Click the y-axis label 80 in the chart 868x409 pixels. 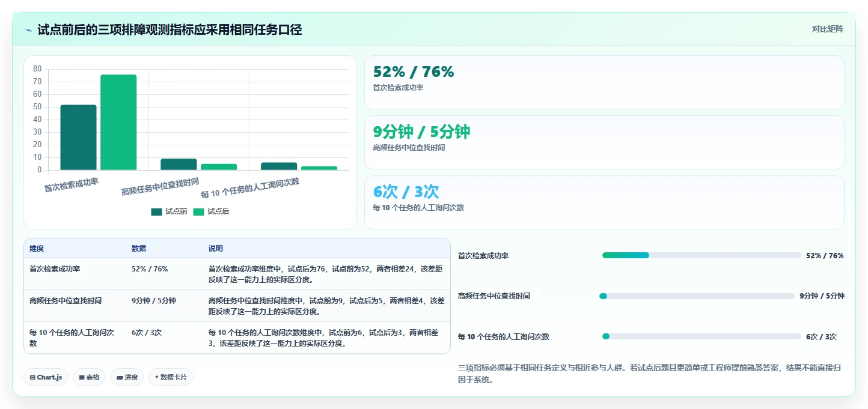37,69
